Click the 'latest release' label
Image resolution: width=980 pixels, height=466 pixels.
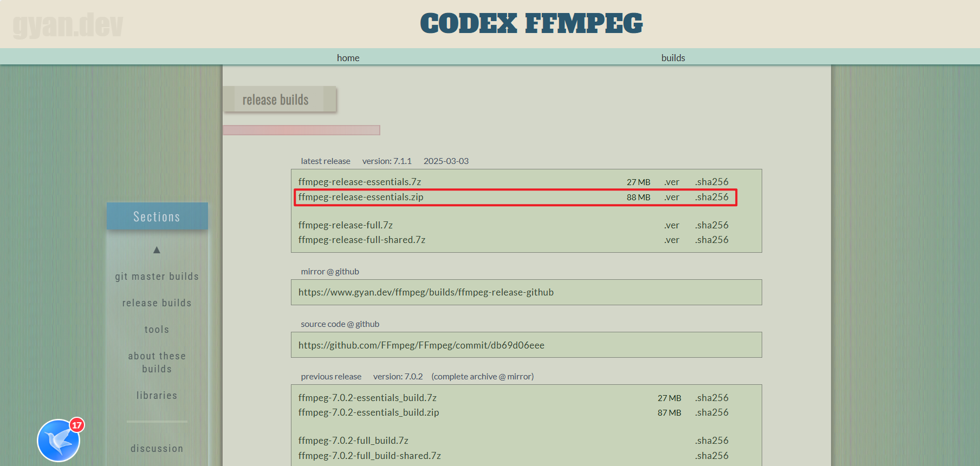click(x=326, y=161)
